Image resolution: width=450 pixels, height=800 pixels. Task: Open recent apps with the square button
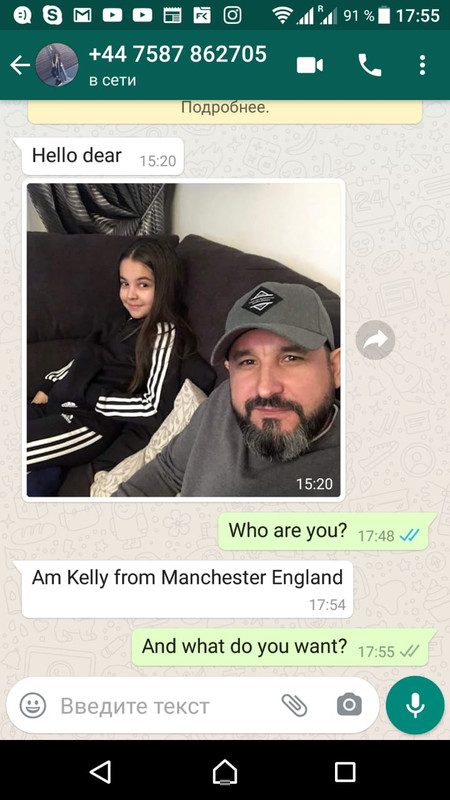(345, 772)
